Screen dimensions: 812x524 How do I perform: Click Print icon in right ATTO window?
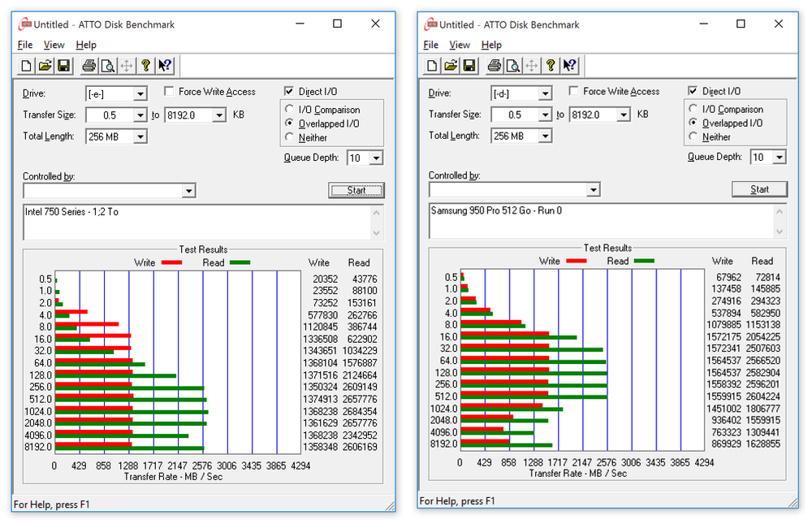pos(494,65)
